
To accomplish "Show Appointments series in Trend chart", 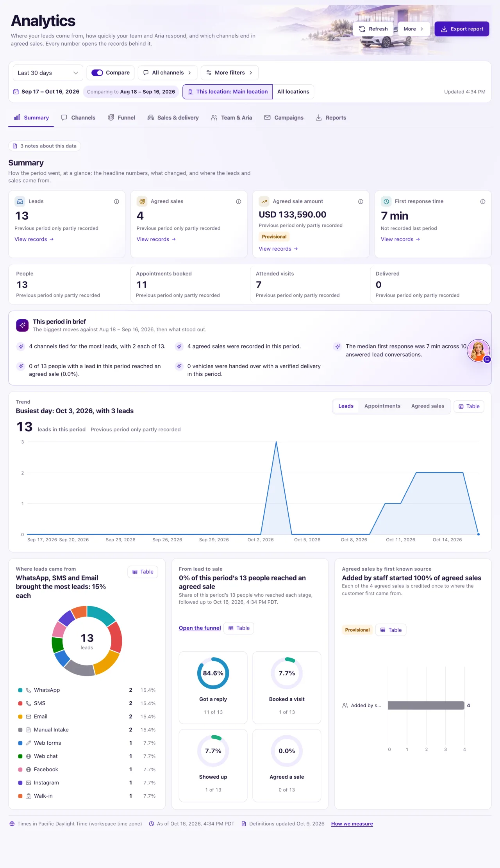I will (x=382, y=406).
